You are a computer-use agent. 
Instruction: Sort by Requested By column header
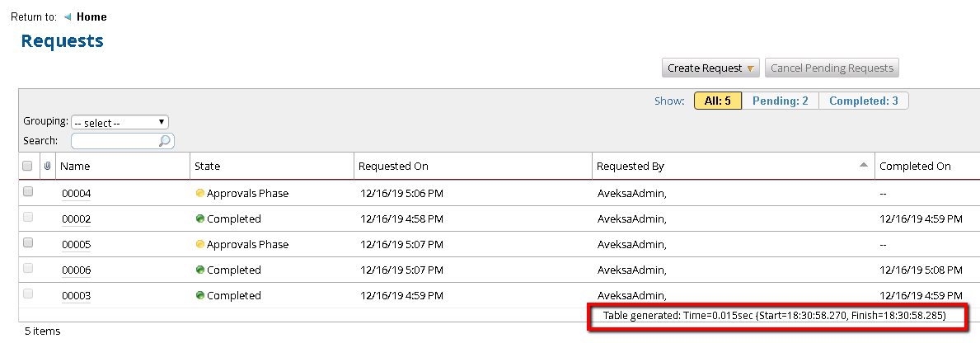(631, 167)
